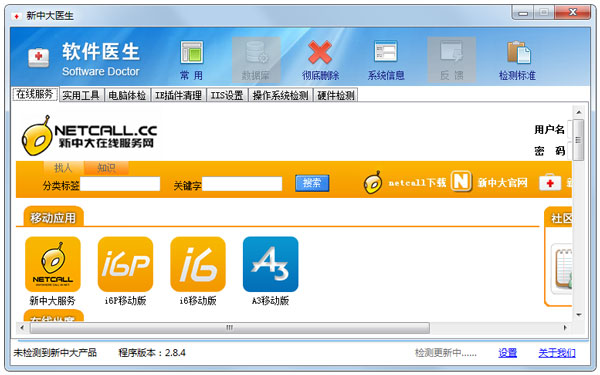
Task: Click the Software Doctor medical kit logo
Action: point(39,58)
